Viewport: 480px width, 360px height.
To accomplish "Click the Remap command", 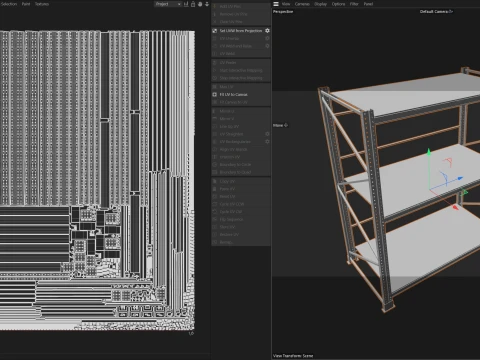I will pyautogui.click(x=226, y=242).
